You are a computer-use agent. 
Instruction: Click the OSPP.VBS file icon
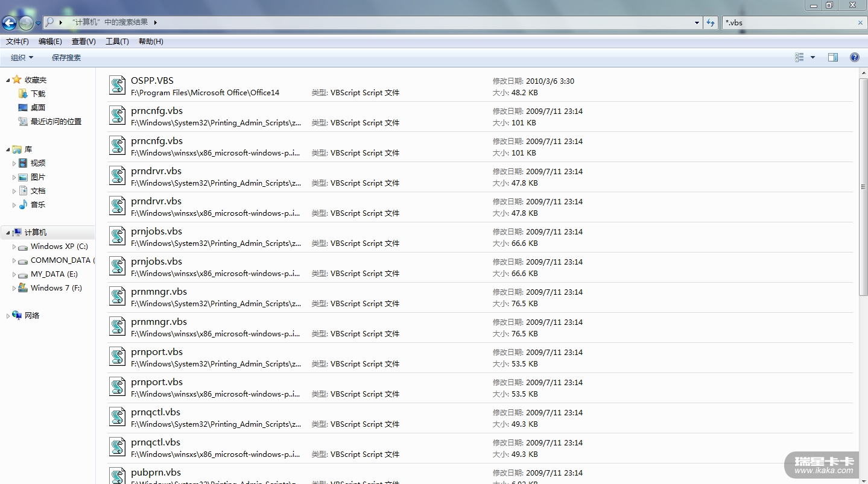[x=117, y=85]
